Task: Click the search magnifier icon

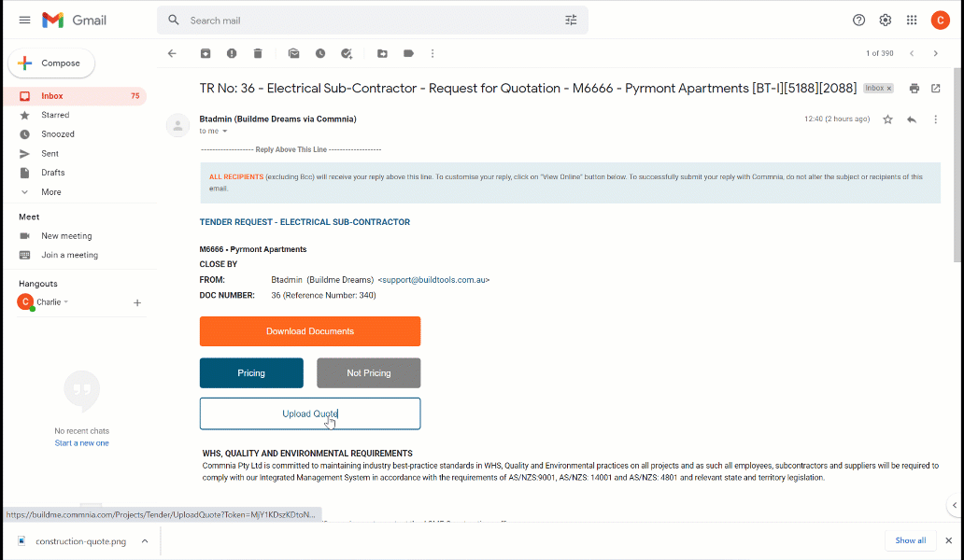Action: [x=174, y=21]
